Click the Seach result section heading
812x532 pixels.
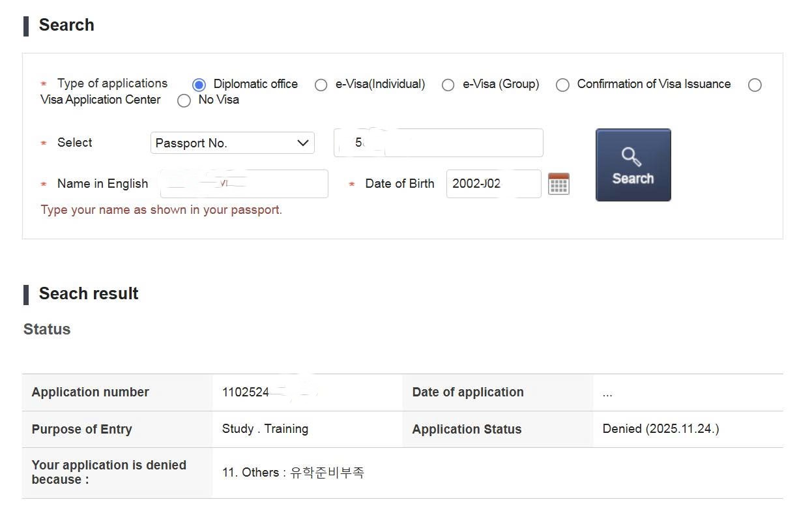89,294
